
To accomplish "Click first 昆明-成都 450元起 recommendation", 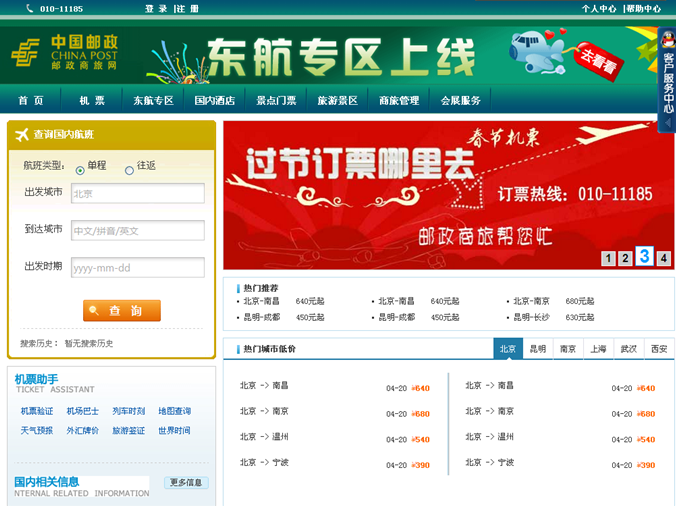I will (x=284, y=317).
